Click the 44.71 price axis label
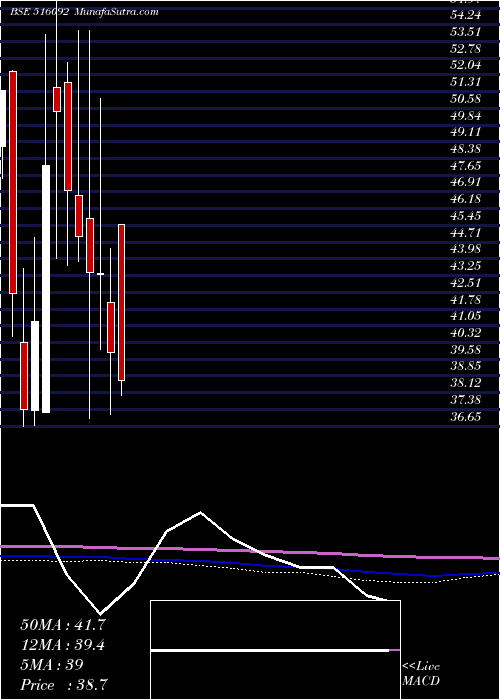 [x=466, y=233]
